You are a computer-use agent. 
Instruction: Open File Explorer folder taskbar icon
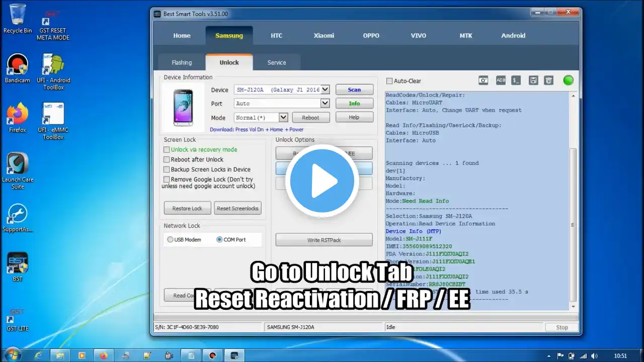coord(60,355)
